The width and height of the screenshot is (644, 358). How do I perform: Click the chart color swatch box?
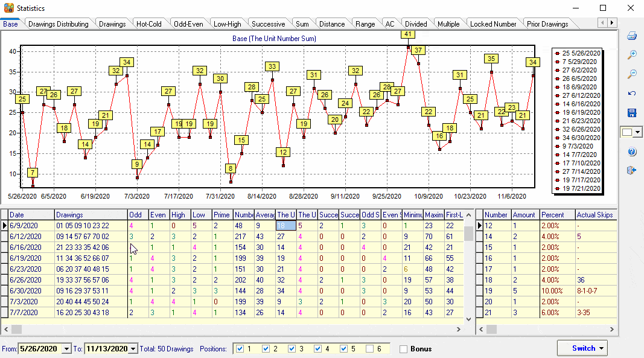tap(626, 132)
